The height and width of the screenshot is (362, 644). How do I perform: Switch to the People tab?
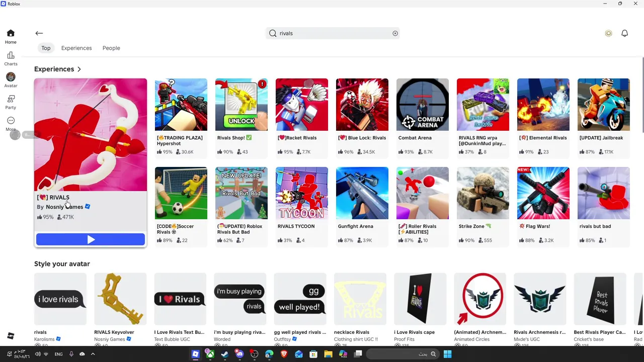(x=111, y=48)
